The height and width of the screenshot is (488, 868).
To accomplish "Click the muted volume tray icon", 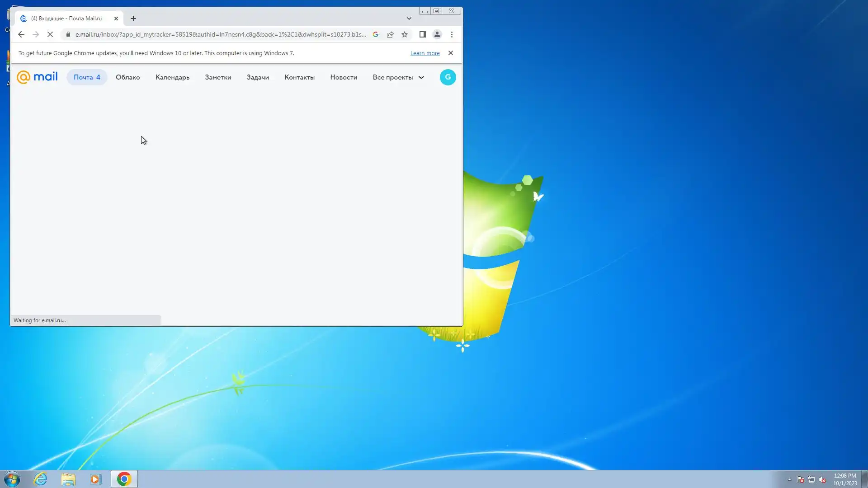I will 822,480.
